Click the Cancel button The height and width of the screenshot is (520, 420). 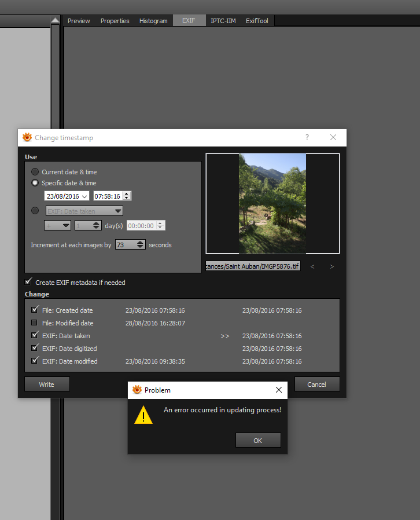pyautogui.click(x=316, y=384)
